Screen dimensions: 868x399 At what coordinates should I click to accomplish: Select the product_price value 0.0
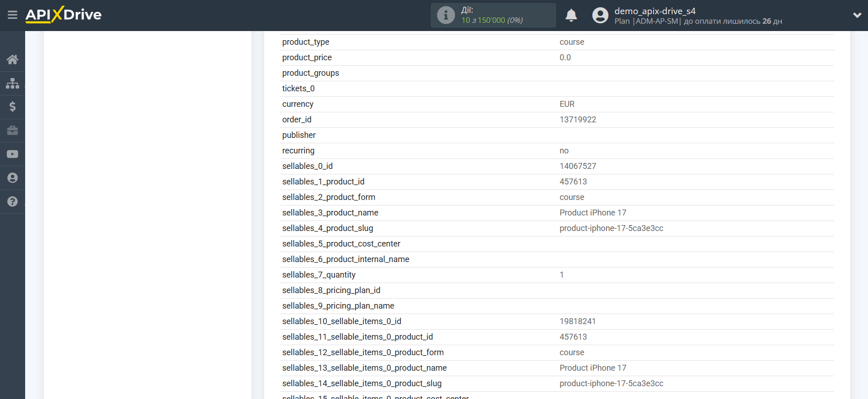coord(565,58)
